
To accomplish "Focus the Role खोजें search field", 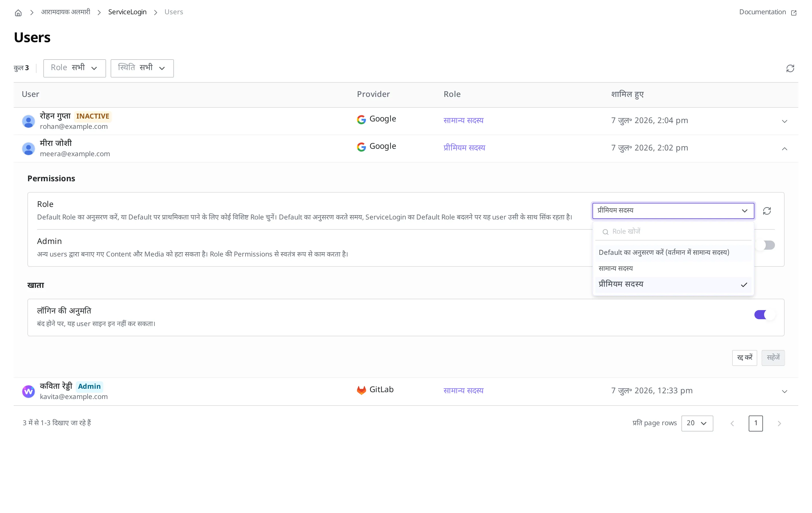I will pyautogui.click(x=673, y=231).
